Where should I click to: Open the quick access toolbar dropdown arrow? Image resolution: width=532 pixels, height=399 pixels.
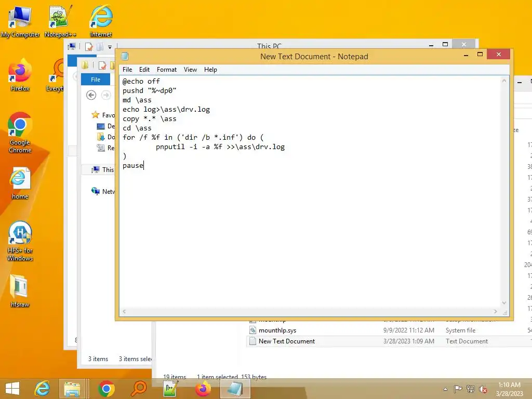pos(110,47)
